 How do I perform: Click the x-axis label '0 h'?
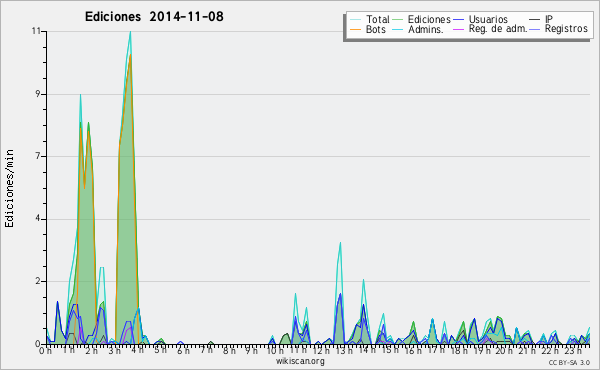(46, 350)
